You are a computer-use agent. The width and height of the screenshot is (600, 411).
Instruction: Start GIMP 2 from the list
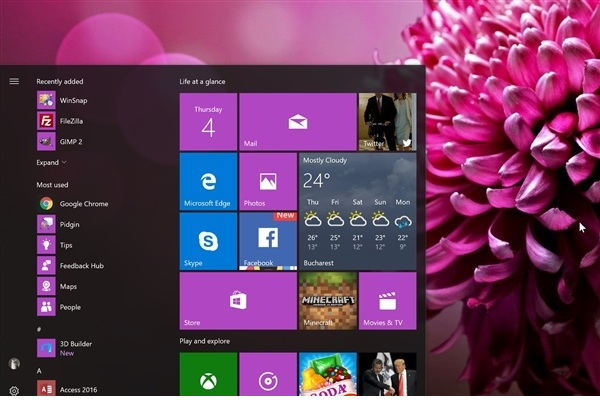60,142
